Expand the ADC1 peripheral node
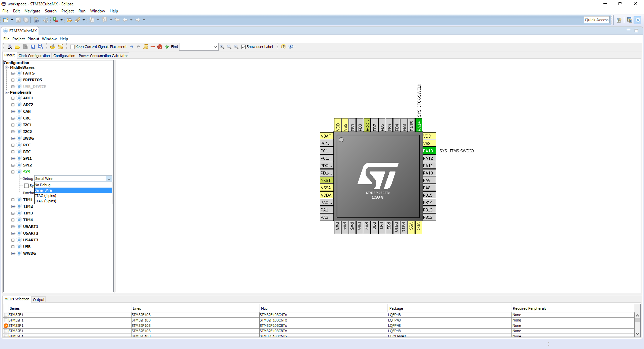Viewport: 644px width, 349px height. coord(13,98)
